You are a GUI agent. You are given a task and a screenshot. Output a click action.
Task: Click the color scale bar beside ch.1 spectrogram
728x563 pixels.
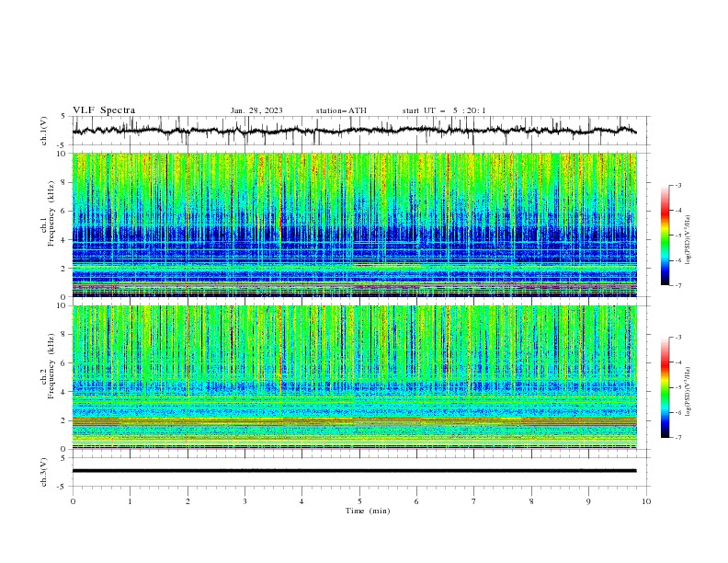pyautogui.click(x=665, y=236)
